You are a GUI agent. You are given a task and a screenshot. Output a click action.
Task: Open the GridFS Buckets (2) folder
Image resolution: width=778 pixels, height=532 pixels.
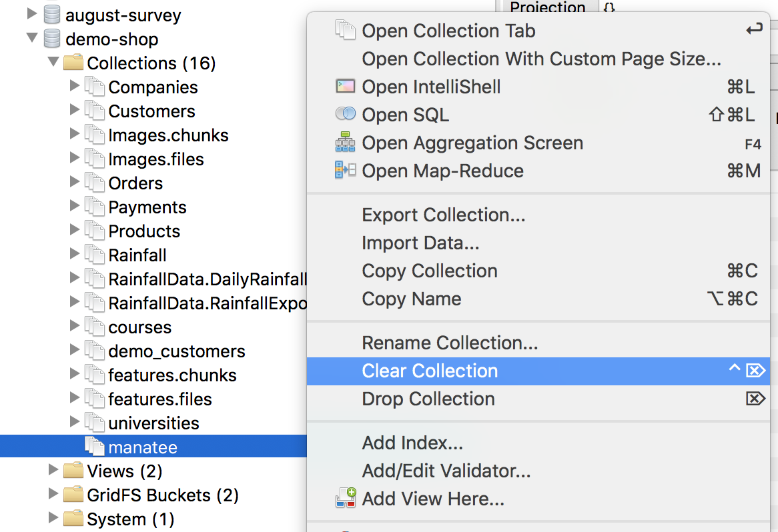[54, 495]
